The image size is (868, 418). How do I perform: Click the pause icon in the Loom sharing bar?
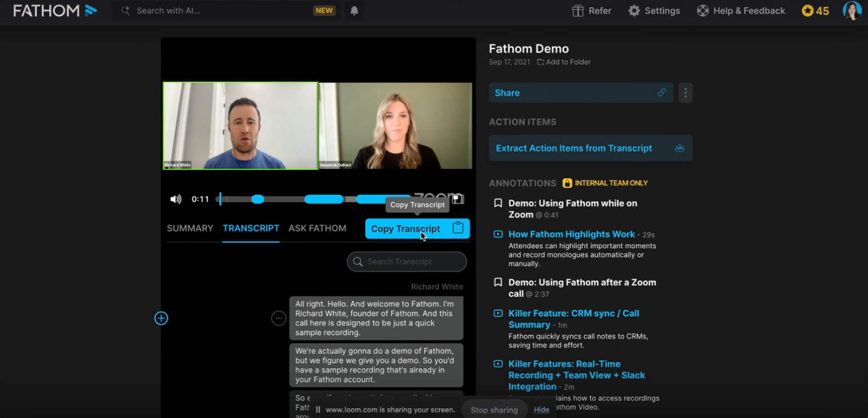pyautogui.click(x=318, y=409)
